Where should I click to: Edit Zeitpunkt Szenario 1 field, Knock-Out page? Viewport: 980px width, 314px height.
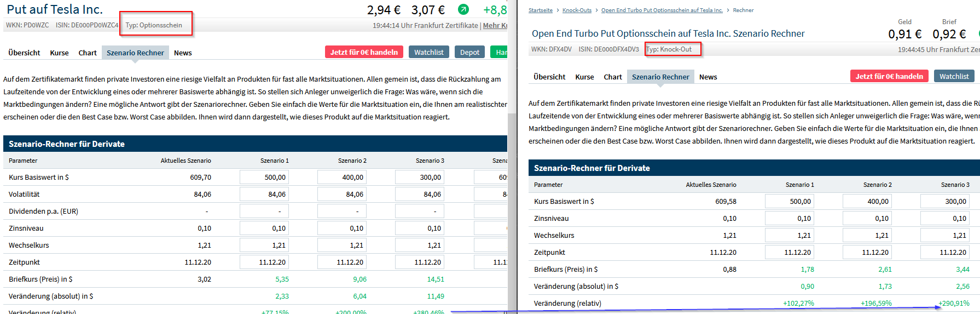coord(789,252)
